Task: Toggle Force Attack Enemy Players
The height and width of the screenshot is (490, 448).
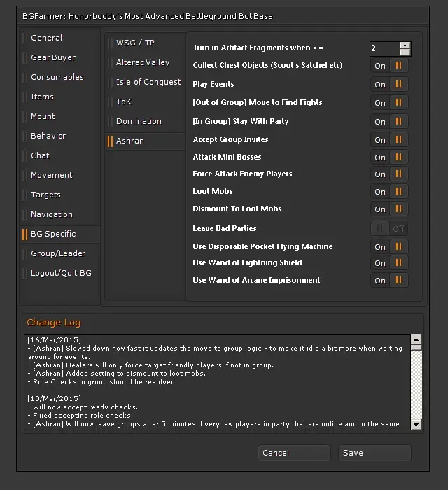Action: (389, 174)
